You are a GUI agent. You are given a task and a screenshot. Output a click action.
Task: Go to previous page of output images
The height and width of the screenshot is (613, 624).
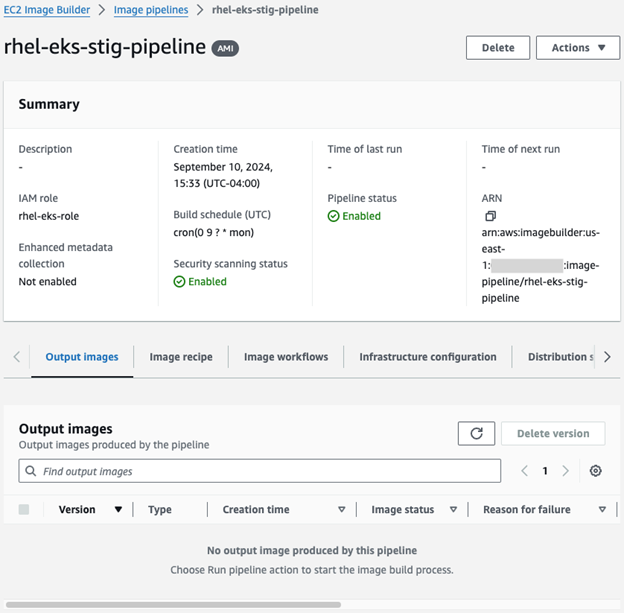525,471
